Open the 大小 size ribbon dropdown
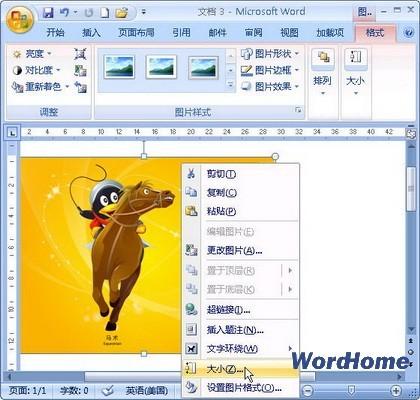This screenshot has width=420, height=400. point(355,73)
